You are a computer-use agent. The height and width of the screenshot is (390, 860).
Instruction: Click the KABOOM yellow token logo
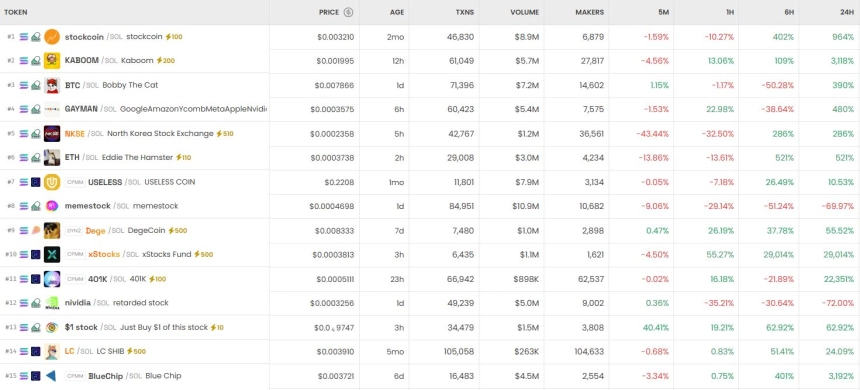tap(52, 61)
